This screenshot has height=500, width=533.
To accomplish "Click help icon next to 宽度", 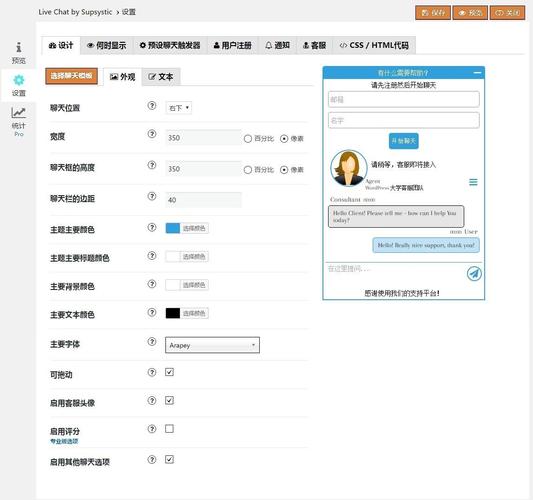I will point(152,134).
